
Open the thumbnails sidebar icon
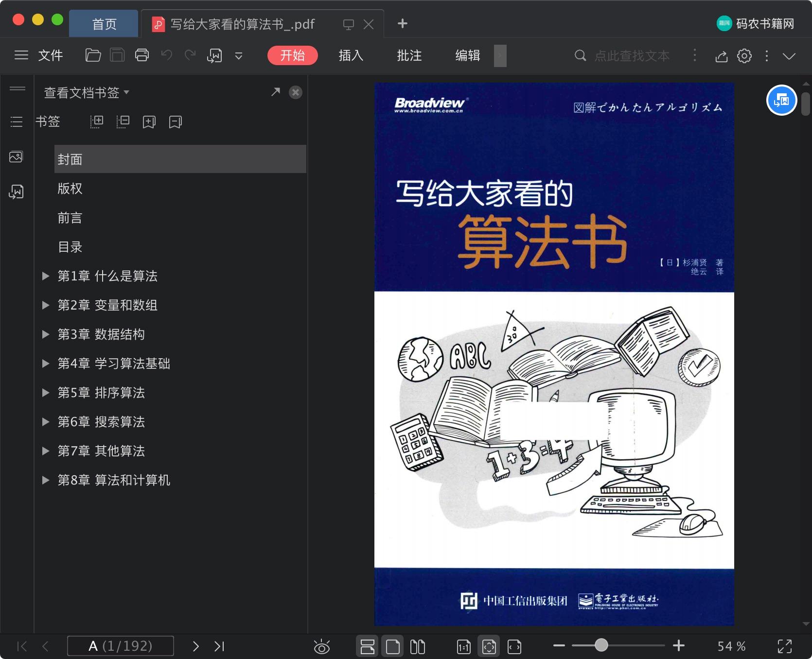[x=16, y=157]
